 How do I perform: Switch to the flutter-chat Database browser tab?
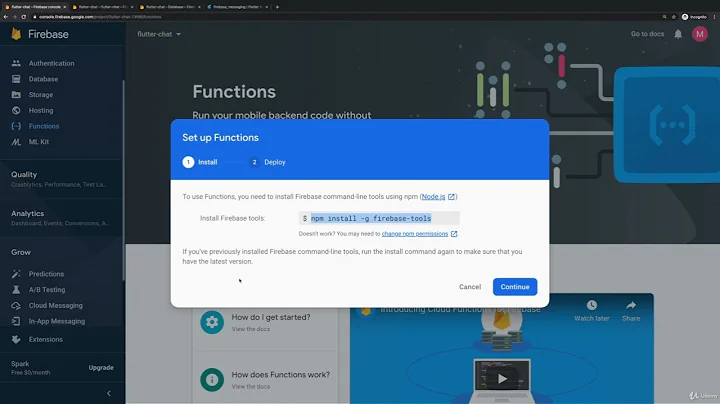[170, 7]
